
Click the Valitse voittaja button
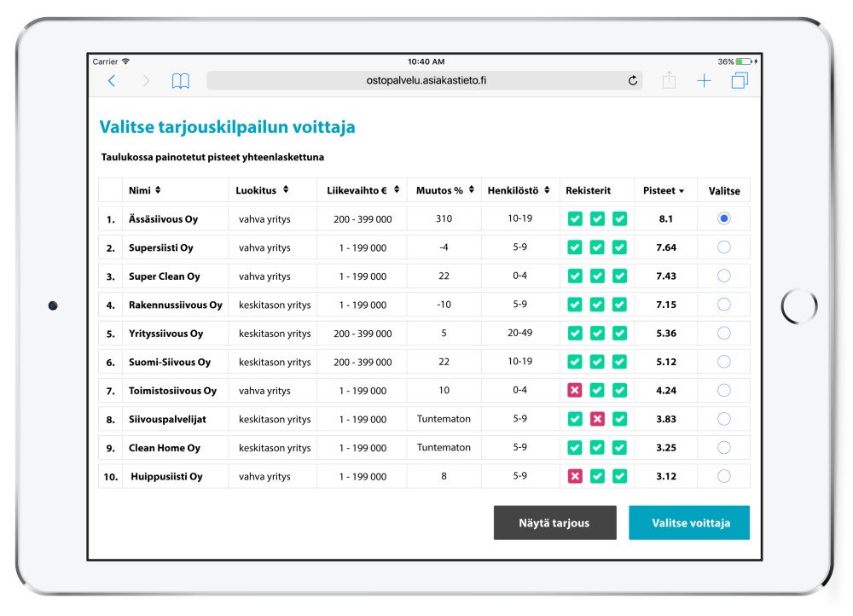coord(689,523)
